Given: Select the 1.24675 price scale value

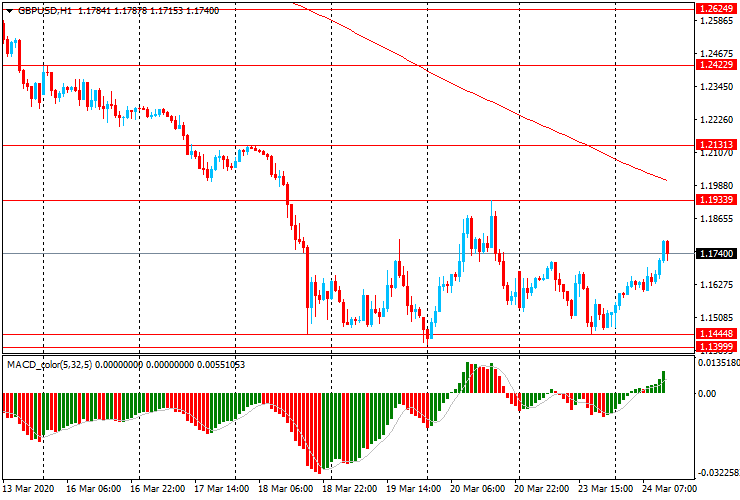Looking at the screenshot, I should pos(716,53).
